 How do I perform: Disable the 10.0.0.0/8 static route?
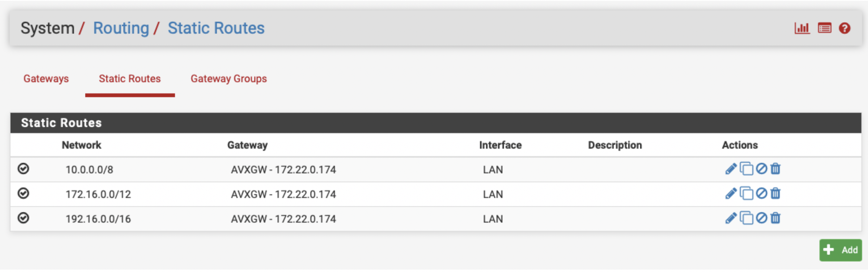761,169
